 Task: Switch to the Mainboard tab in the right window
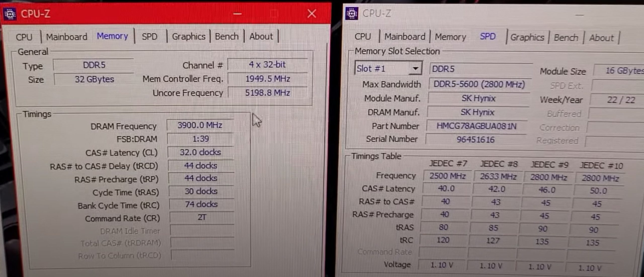click(x=405, y=37)
